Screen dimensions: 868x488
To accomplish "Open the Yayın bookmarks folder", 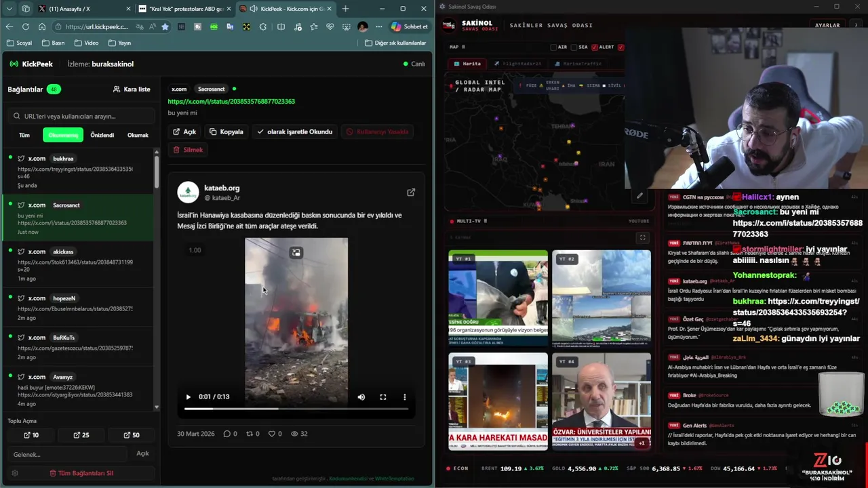I will [119, 43].
